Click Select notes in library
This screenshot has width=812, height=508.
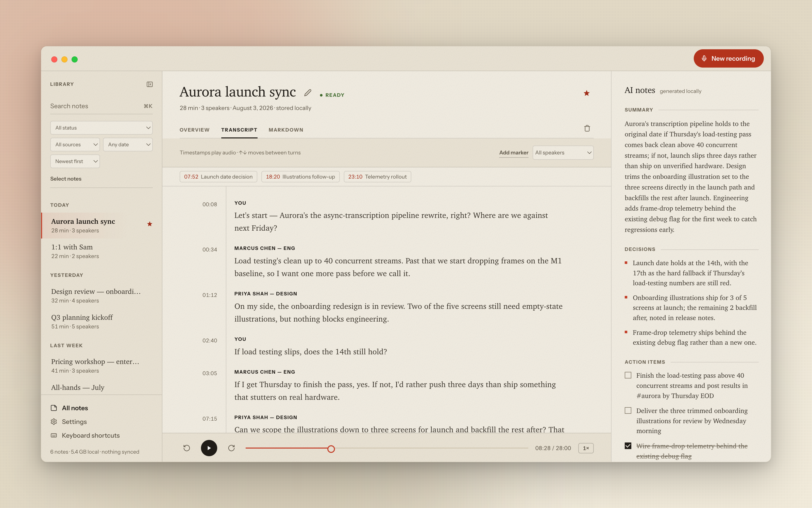(x=66, y=179)
